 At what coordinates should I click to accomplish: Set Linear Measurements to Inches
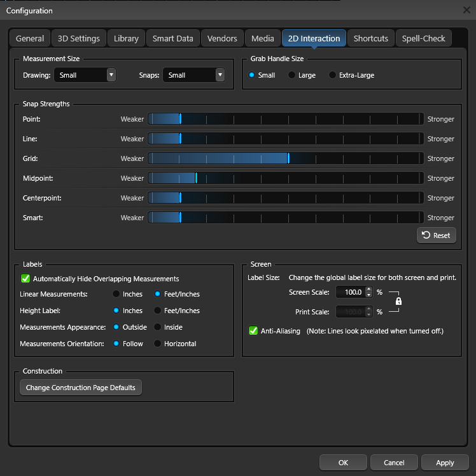[x=116, y=294]
